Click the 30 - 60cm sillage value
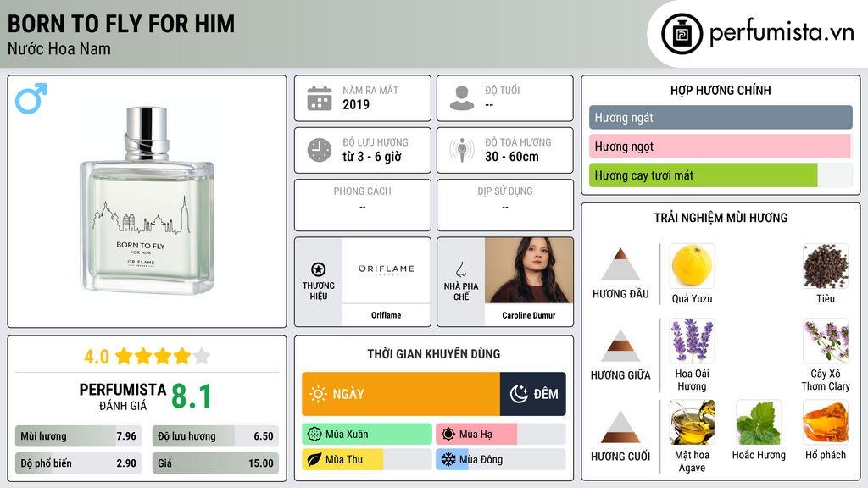 tap(512, 157)
